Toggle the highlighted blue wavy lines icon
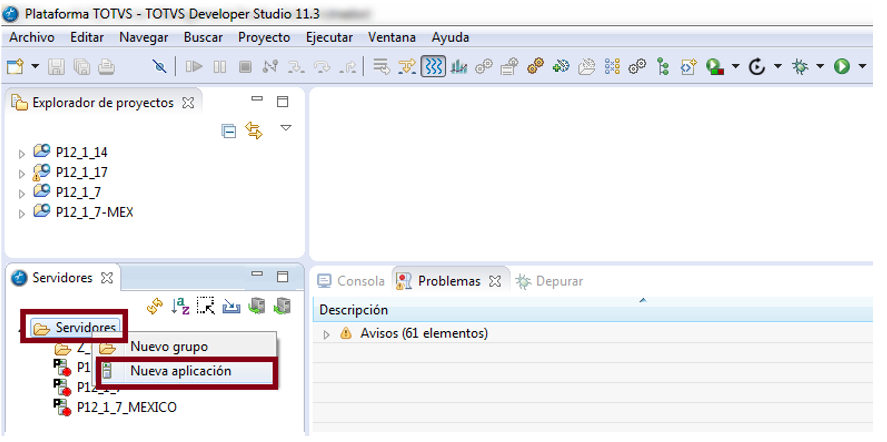Image resolution: width=887 pixels, height=442 pixels. [433, 67]
